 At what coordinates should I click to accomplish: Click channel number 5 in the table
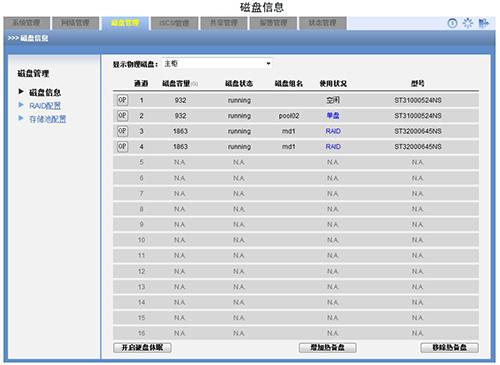141,162
